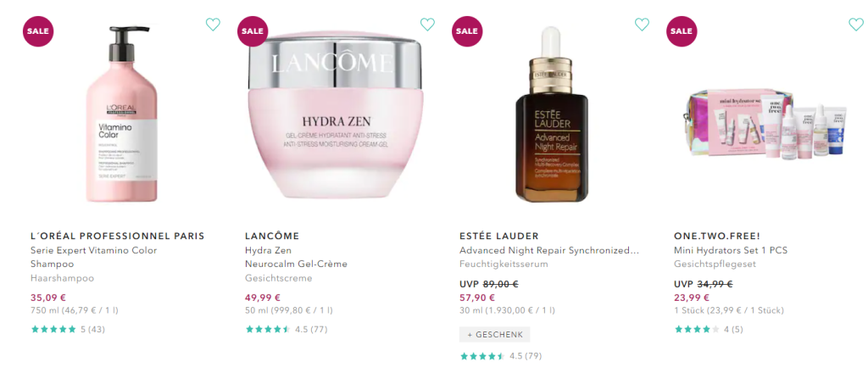Click SALE badge on Lancôme cream

coord(253,31)
